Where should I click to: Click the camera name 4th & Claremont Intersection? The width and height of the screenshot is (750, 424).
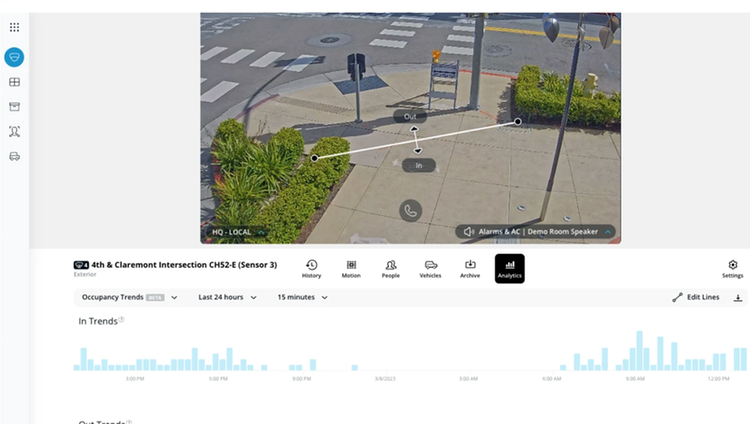point(184,265)
